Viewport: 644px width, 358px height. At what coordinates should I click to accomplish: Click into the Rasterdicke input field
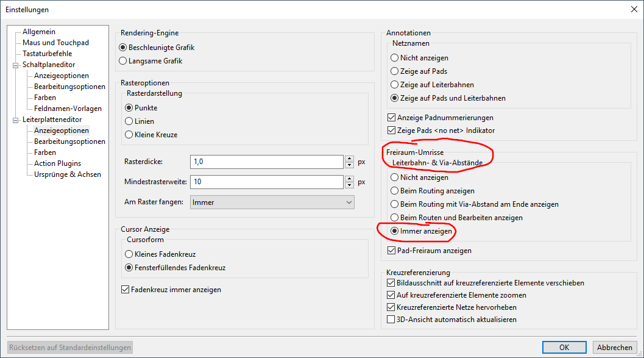266,162
